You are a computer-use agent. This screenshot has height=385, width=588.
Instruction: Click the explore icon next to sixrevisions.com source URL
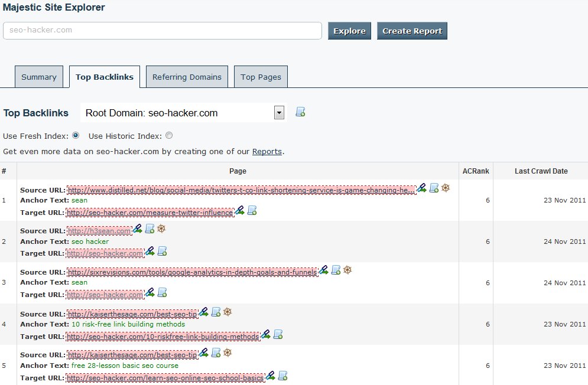point(324,270)
